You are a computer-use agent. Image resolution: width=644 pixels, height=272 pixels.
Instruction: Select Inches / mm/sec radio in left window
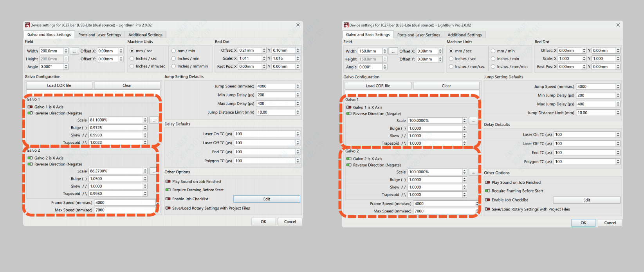coord(132,66)
